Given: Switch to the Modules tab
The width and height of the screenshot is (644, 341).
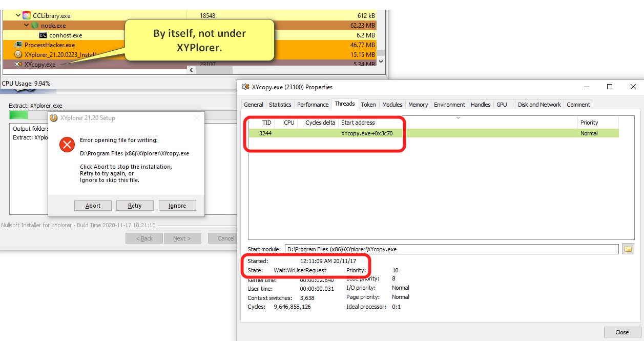Looking at the screenshot, I should pyautogui.click(x=392, y=105).
